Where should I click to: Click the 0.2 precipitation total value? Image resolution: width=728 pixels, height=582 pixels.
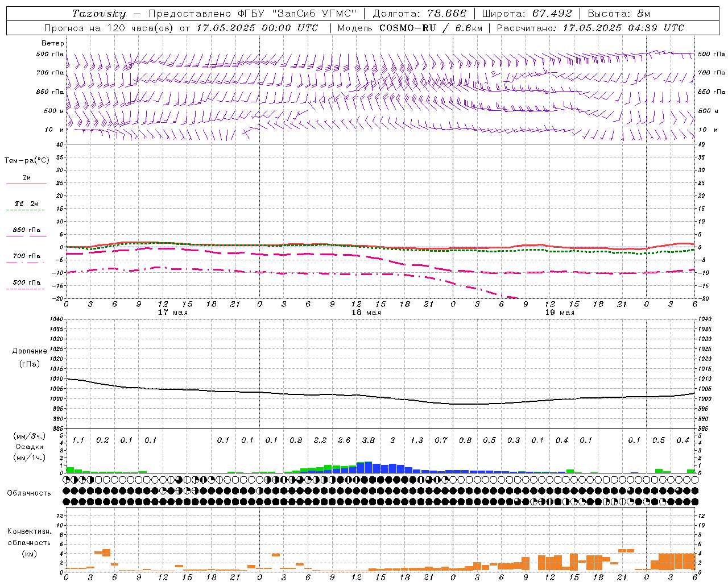pos(102,440)
